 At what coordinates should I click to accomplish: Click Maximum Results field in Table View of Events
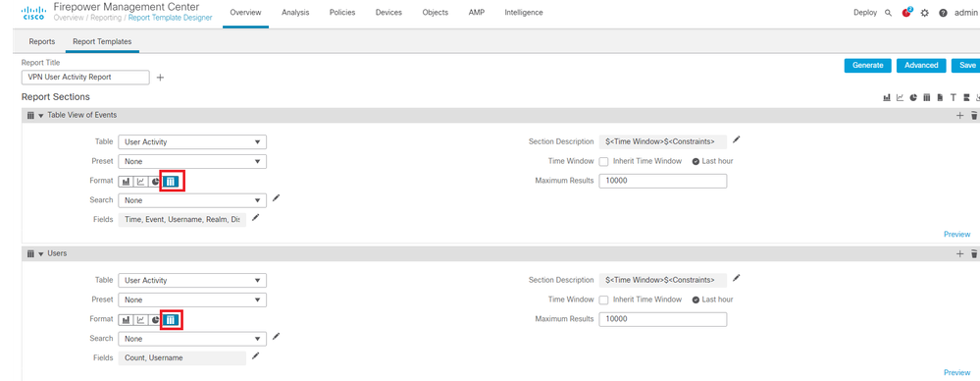pyautogui.click(x=663, y=181)
